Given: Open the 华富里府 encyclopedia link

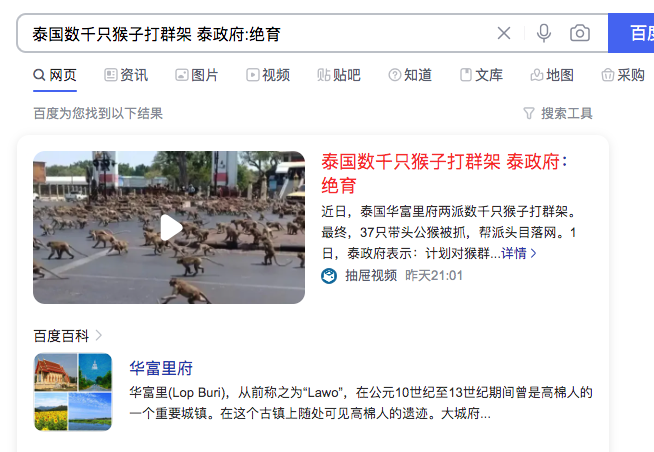Looking at the screenshot, I should pyautogui.click(x=161, y=368).
